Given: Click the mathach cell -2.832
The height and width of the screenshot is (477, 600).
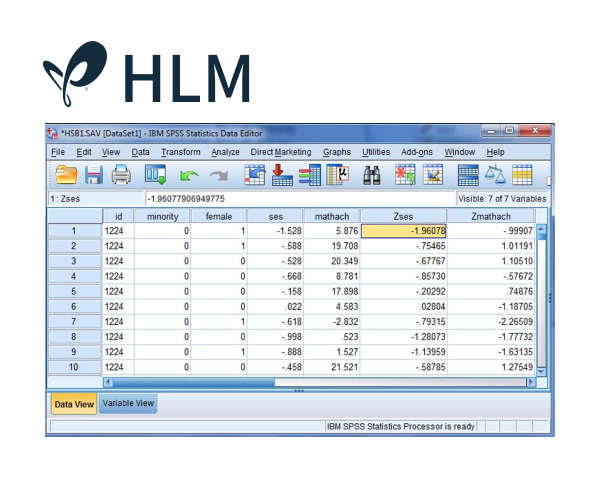Looking at the screenshot, I should [332, 322].
